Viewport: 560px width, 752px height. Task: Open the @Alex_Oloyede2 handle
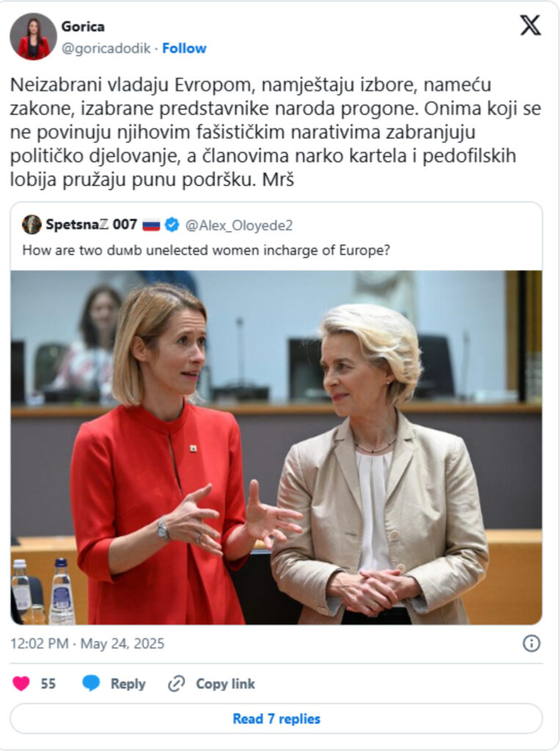[239, 225]
